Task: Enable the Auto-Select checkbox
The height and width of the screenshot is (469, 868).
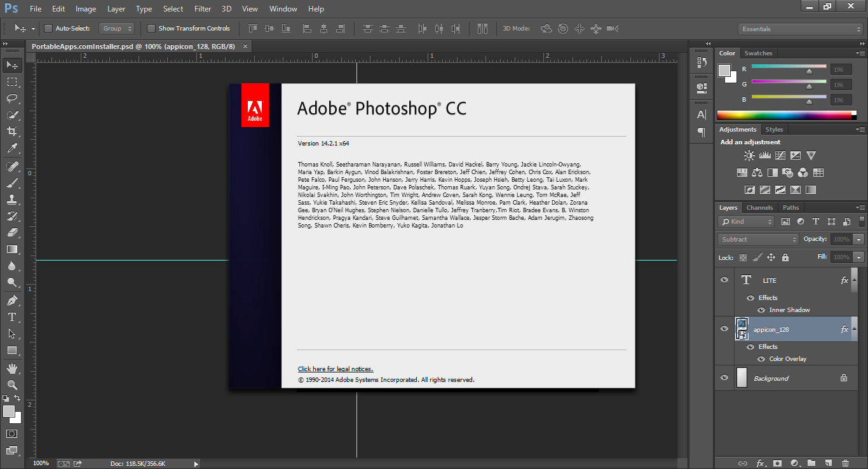Action: [x=48, y=29]
